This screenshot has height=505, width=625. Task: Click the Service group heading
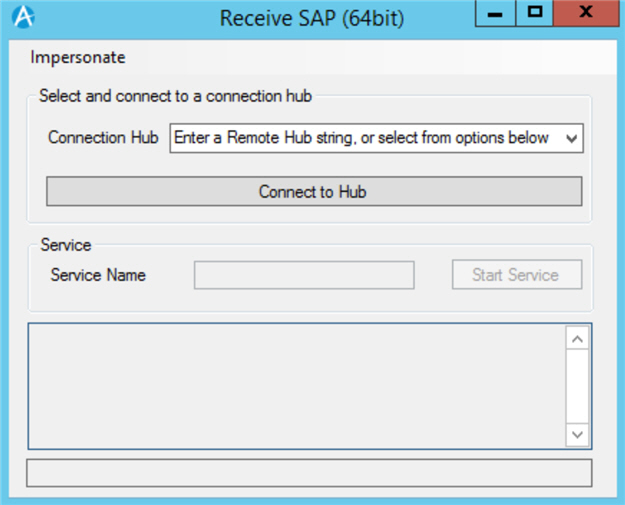point(66,245)
